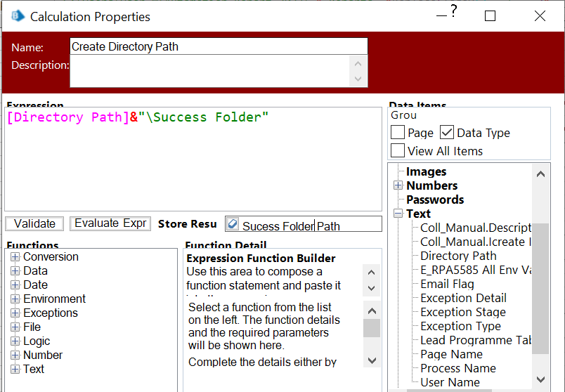The image size is (565, 392).
Task: Select Coll_Manual.Descript data item
Action: (x=476, y=228)
